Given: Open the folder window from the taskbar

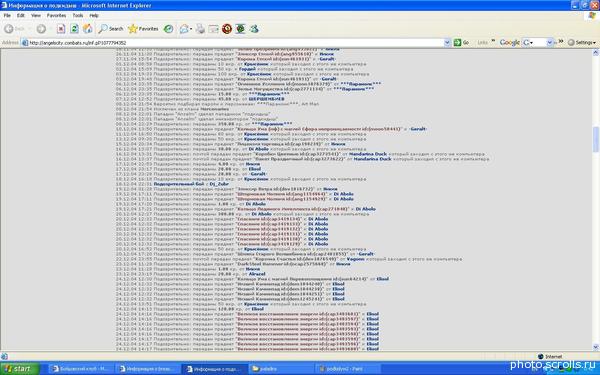Looking at the screenshot, I should point(281,369).
